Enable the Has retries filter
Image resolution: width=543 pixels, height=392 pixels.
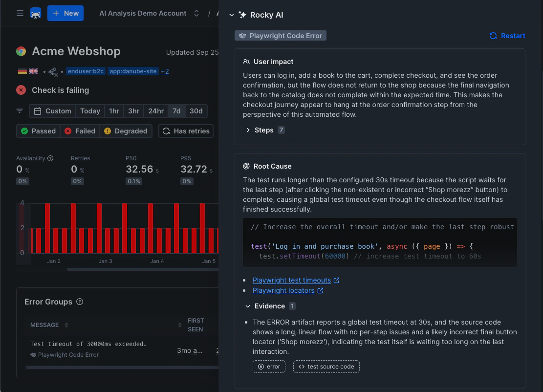tap(186, 131)
